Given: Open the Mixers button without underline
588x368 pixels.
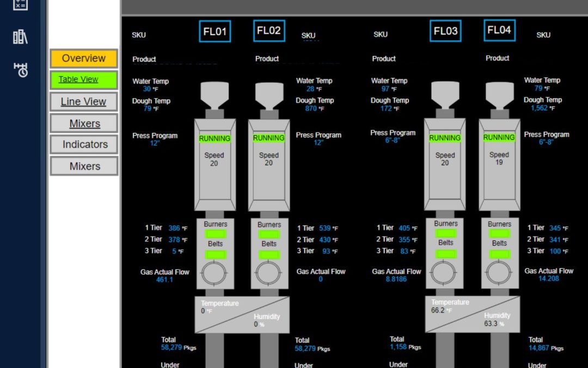Looking at the screenshot, I should [84, 166].
